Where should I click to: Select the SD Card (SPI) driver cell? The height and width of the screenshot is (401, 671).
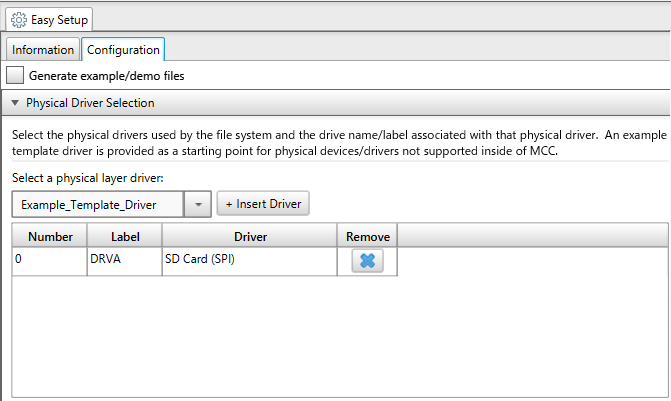(250, 261)
